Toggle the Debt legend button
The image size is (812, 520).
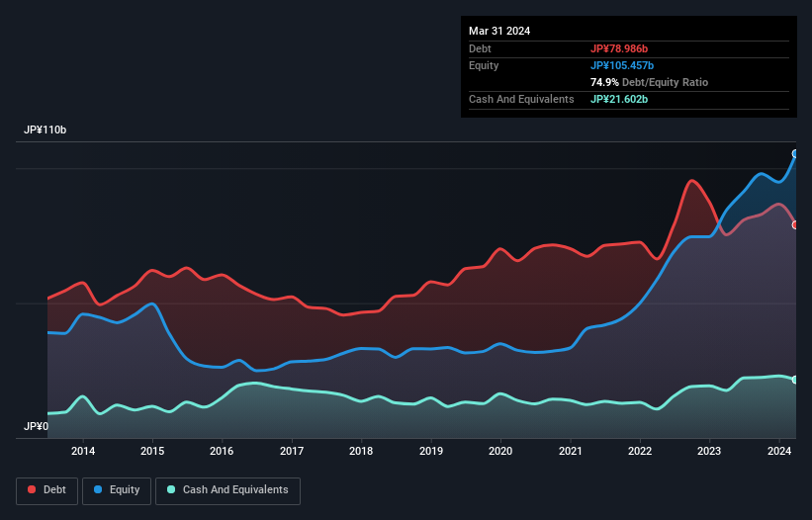coord(46,490)
